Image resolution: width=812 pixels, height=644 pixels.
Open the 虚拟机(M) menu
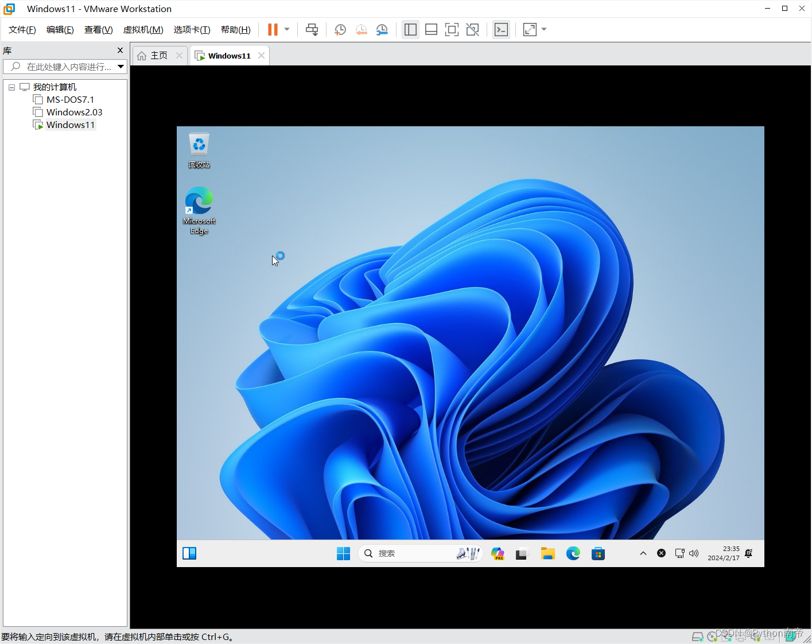[x=143, y=30]
